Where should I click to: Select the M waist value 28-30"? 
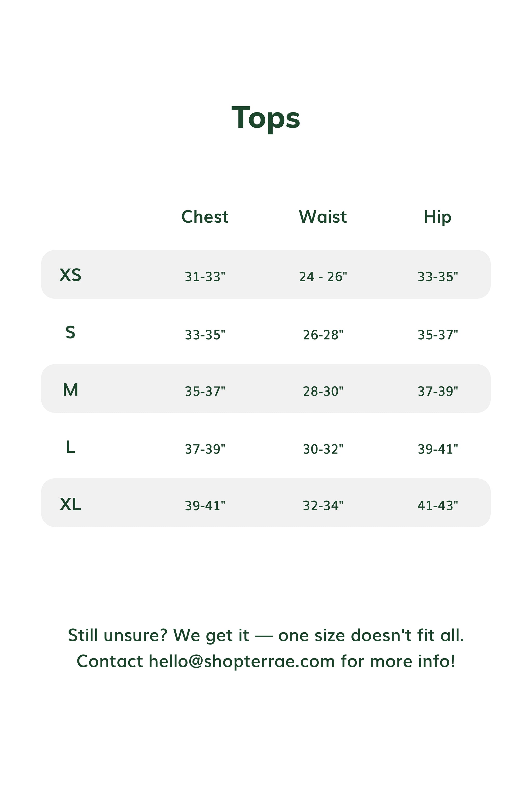[323, 391]
